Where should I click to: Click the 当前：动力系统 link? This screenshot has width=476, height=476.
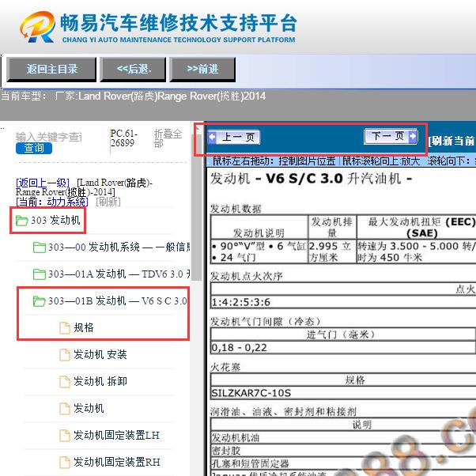[52, 202]
